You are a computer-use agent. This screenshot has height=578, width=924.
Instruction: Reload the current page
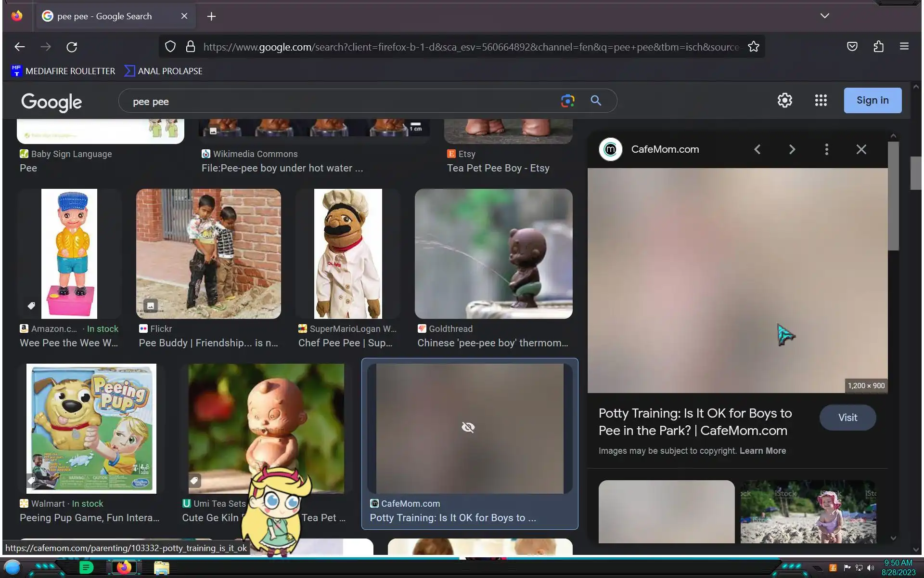72,47
